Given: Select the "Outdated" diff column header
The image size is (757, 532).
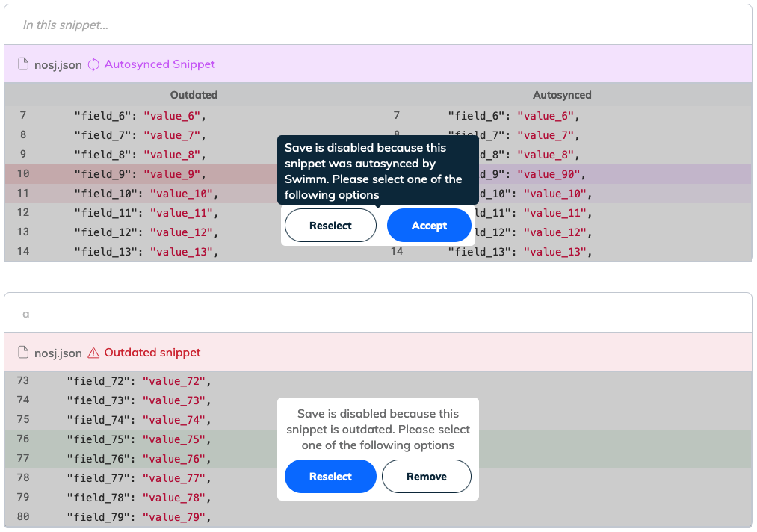Looking at the screenshot, I should click(194, 95).
